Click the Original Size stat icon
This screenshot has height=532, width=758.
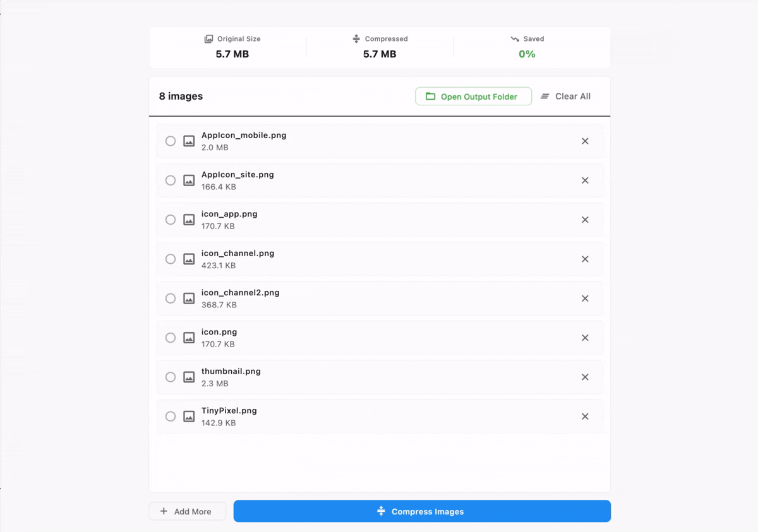tap(208, 39)
